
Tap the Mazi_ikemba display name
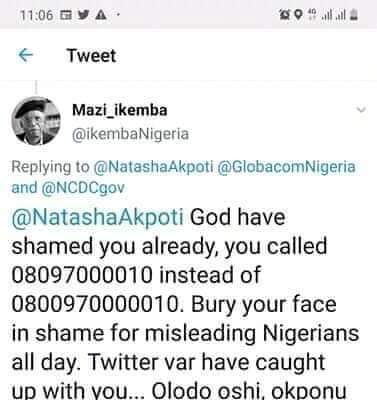pyautogui.click(x=120, y=110)
